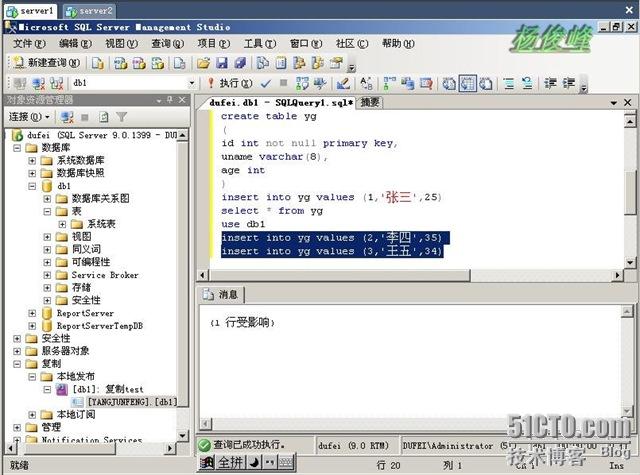Click the Change Connection icon left of db1
The image size is (640, 475).
click(x=57, y=83)
